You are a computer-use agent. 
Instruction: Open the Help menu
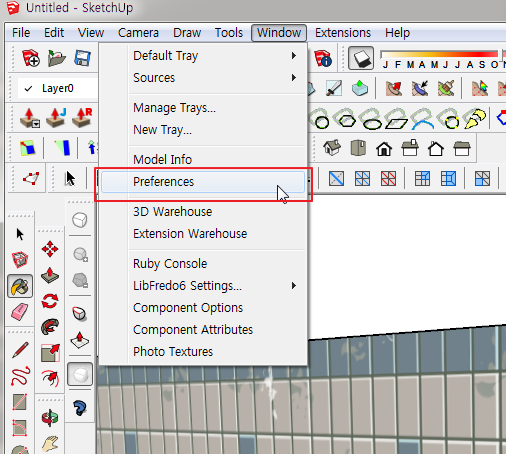pos(397,33)
